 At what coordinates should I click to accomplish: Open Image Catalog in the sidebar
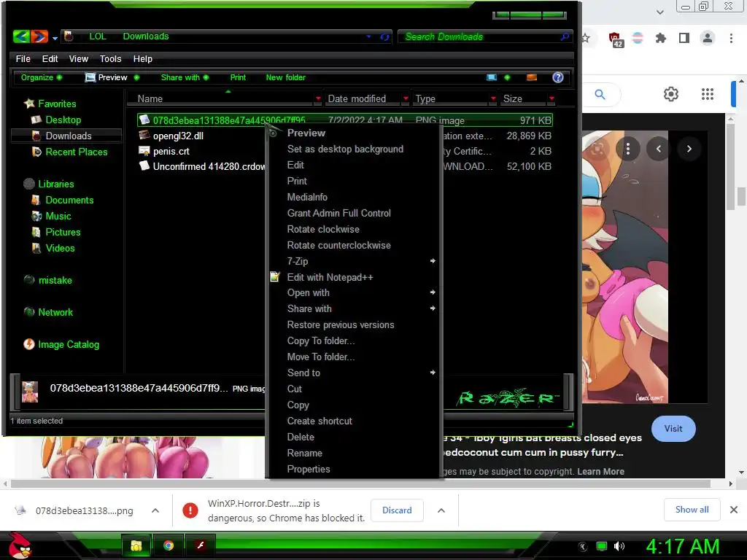coord(61,344)
